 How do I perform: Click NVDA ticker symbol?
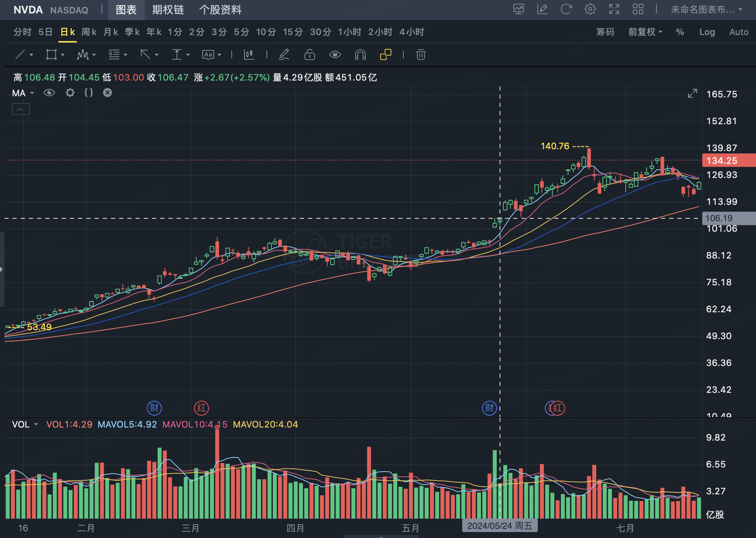click(x=28, y=10)
